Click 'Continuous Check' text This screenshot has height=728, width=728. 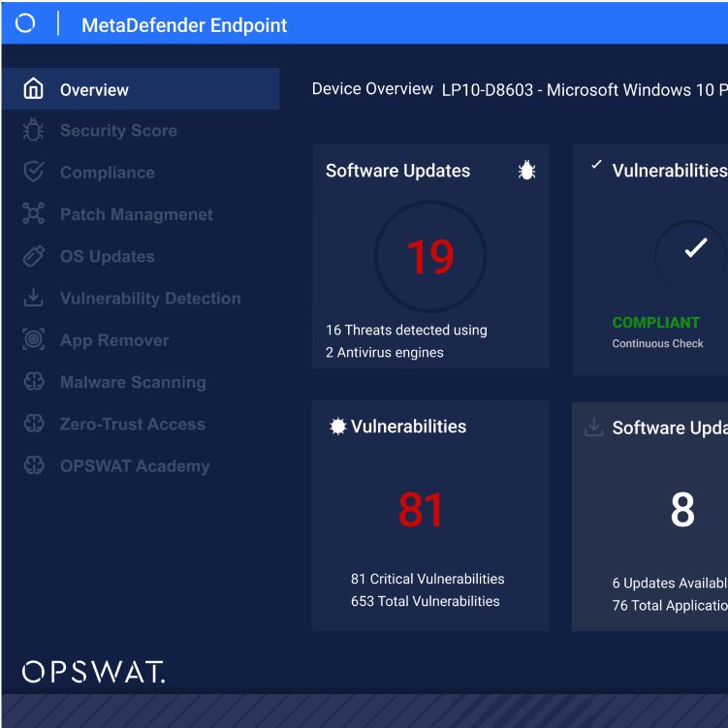[x=657, y=343]
